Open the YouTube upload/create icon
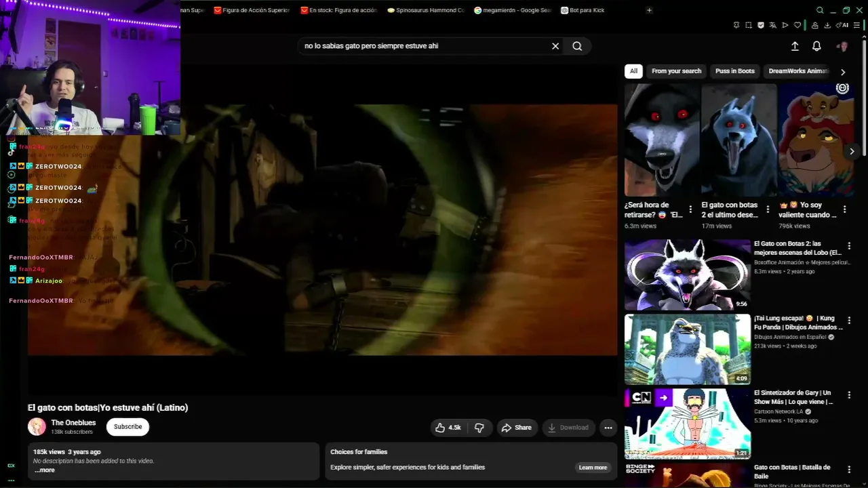Screen dimensions: 868x488 pyautogui.click(x=795, y=46)
